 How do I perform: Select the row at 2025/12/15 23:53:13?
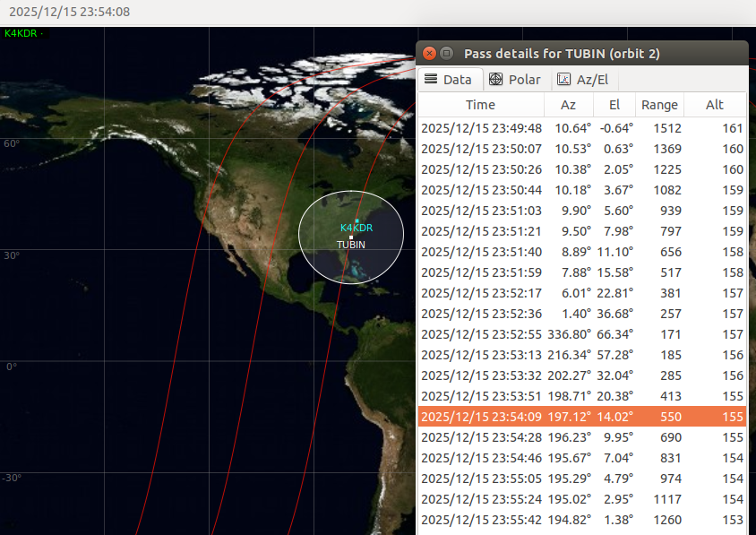click(x=582, y=355)
